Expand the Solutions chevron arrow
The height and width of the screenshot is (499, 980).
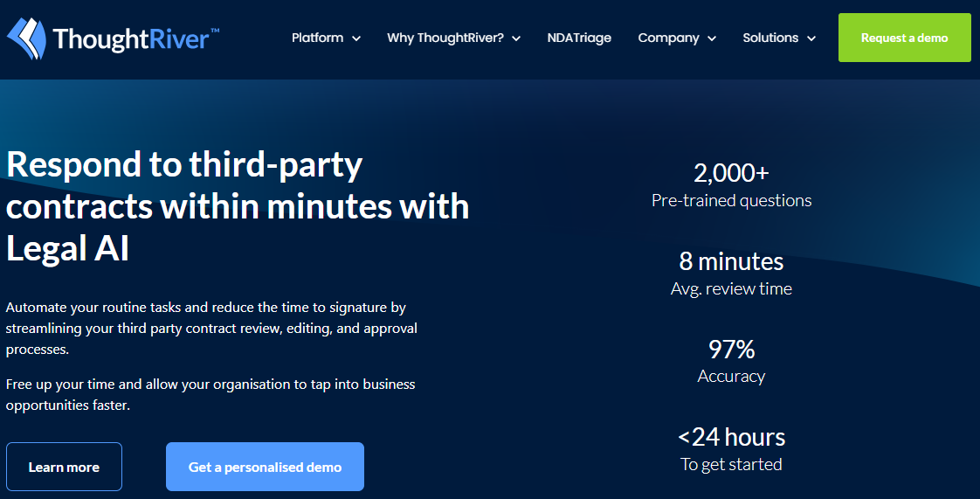pyautogui.click(x=811, y=38)
